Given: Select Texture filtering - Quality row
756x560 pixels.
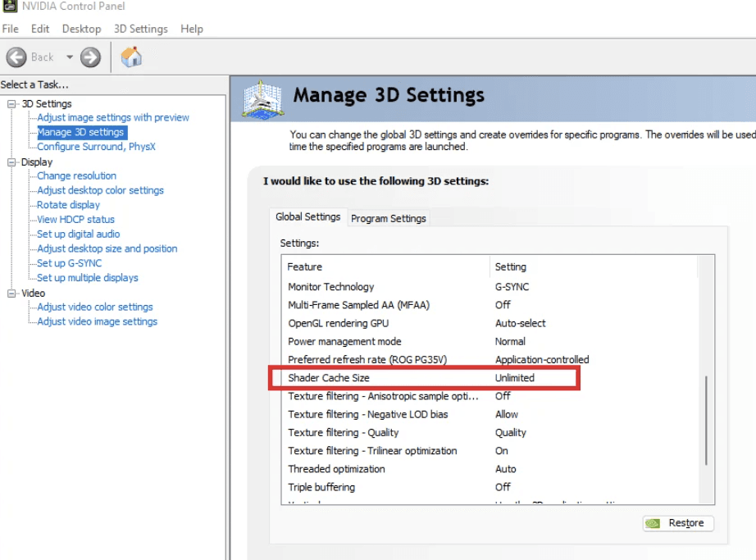Looking at the screenshot, I should pos(490,433).
